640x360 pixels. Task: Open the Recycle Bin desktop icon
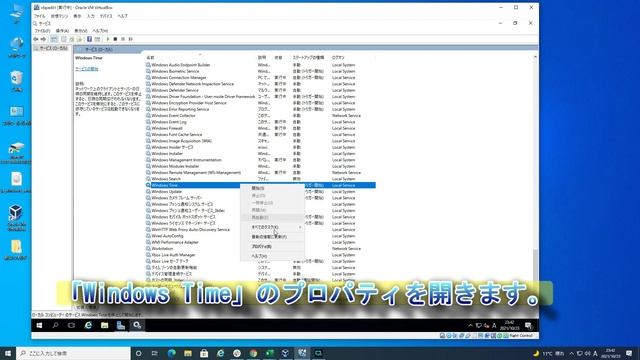pyautogui.click(x=16, y=81)
